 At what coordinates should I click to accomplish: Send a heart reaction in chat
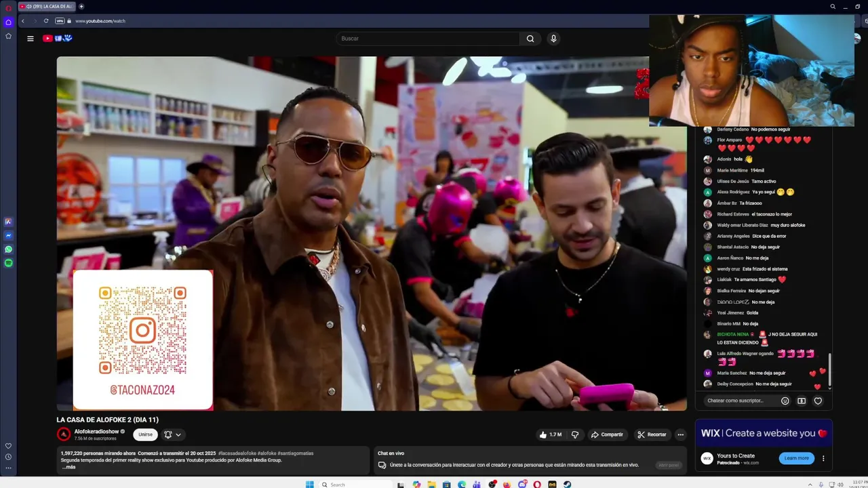point(818,401)
